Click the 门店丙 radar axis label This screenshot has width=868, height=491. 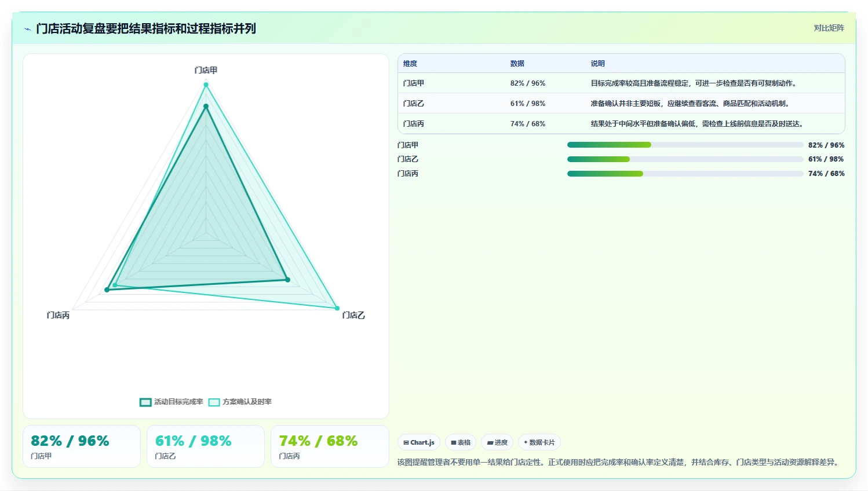coord(58,316)
